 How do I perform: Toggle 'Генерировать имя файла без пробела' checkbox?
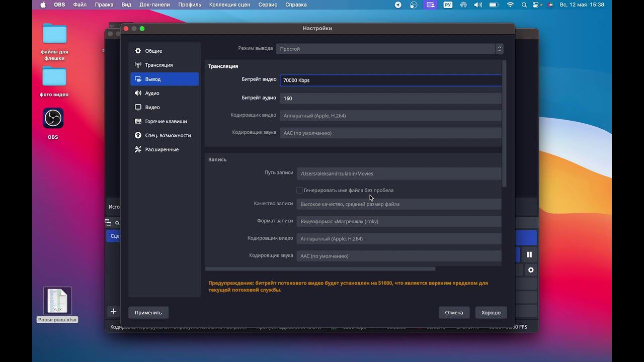point(299,191)
